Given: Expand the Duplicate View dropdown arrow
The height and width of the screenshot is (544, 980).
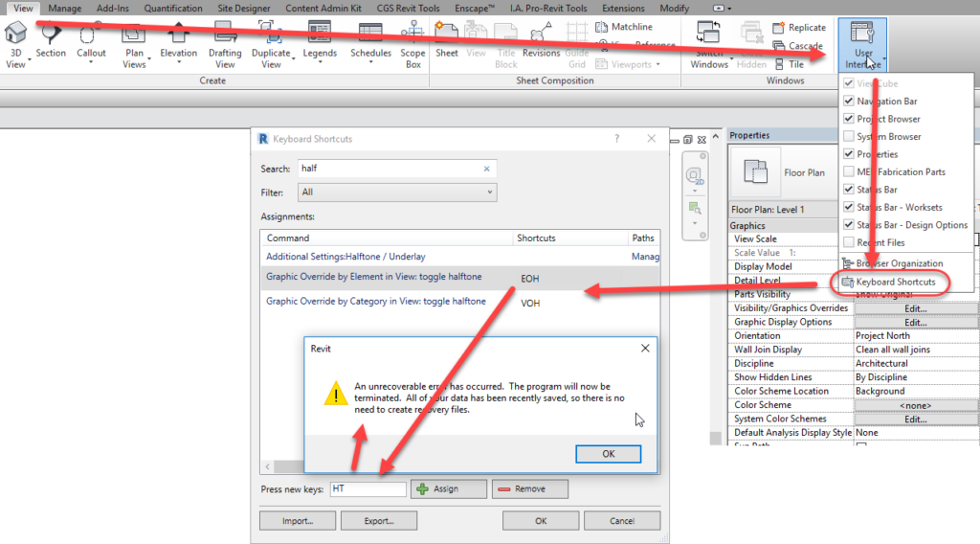Looking at the screenshot, I should point(293,59).
